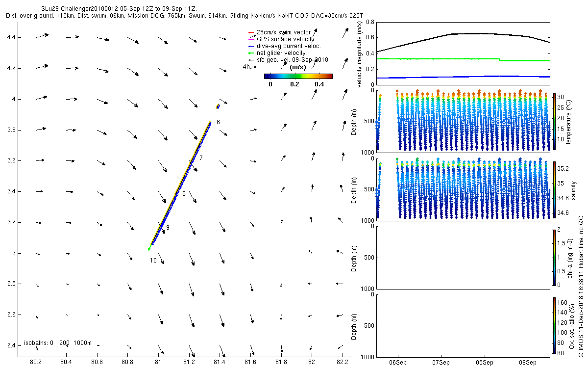Click the '80.2' longitude tick on the map
Image resolution: width=588 pixels, height=368 pixels.
coord(36,362)
